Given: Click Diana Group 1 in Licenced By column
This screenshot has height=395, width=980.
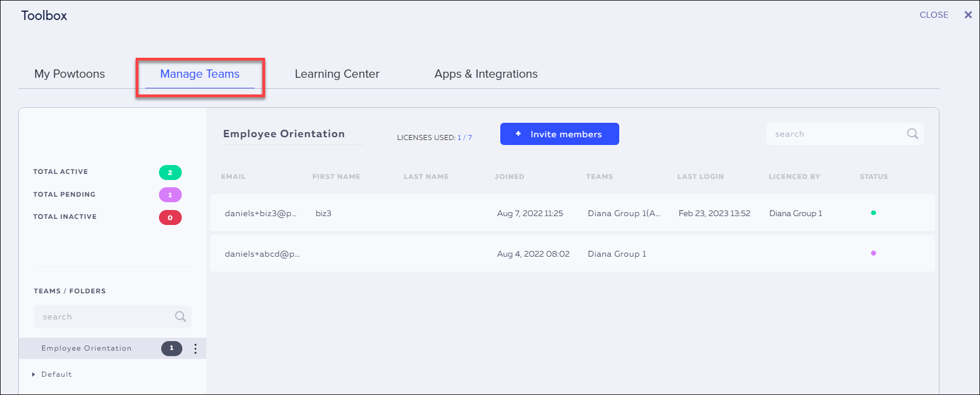Looking at the screenshot, I should pos(795,213).
